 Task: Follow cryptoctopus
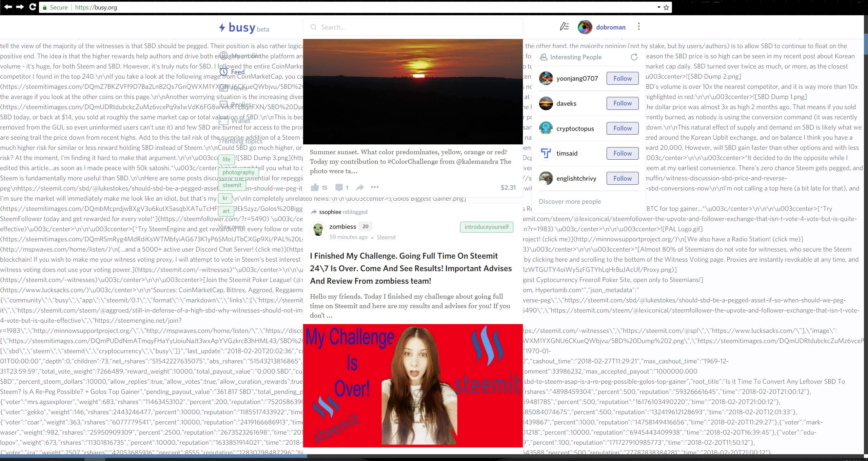point(623,128)
